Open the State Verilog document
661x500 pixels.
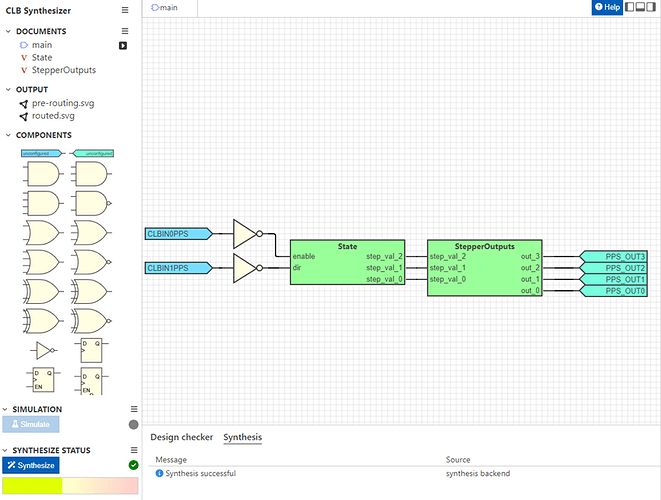point(42,58)
